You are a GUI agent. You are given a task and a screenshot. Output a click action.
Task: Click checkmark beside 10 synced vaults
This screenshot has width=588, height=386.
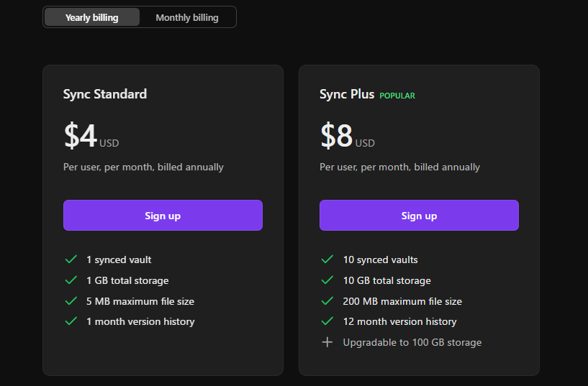coord(327,259)
